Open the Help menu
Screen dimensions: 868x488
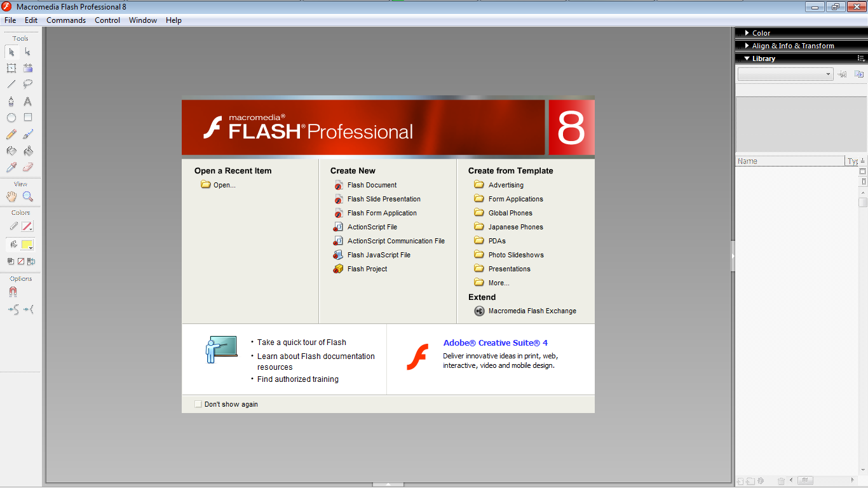point(173,20)
